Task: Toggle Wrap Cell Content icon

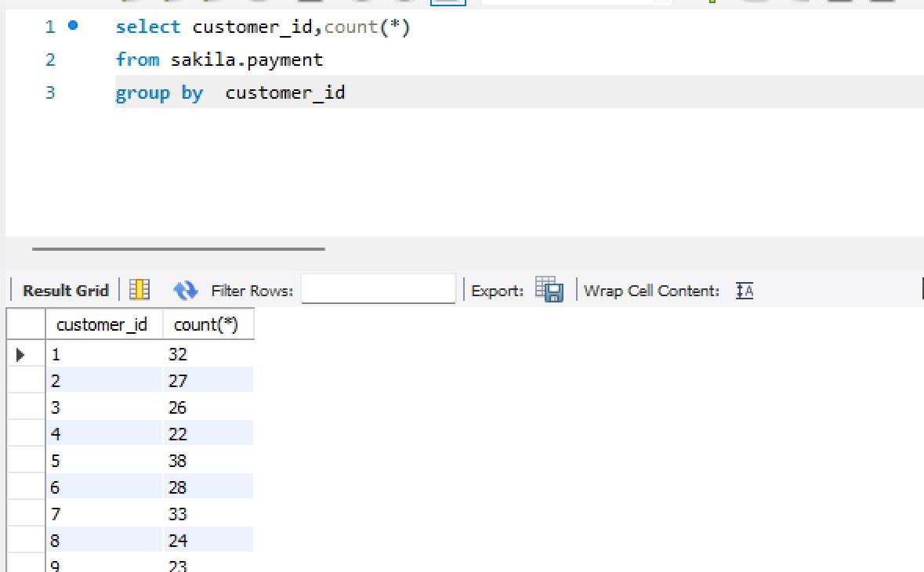Action: click(745, 291)
